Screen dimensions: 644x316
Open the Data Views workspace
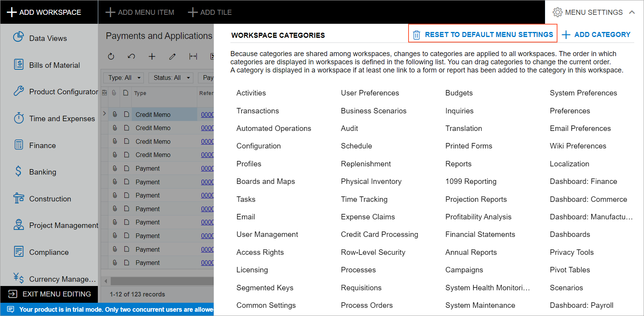(48, 38)
